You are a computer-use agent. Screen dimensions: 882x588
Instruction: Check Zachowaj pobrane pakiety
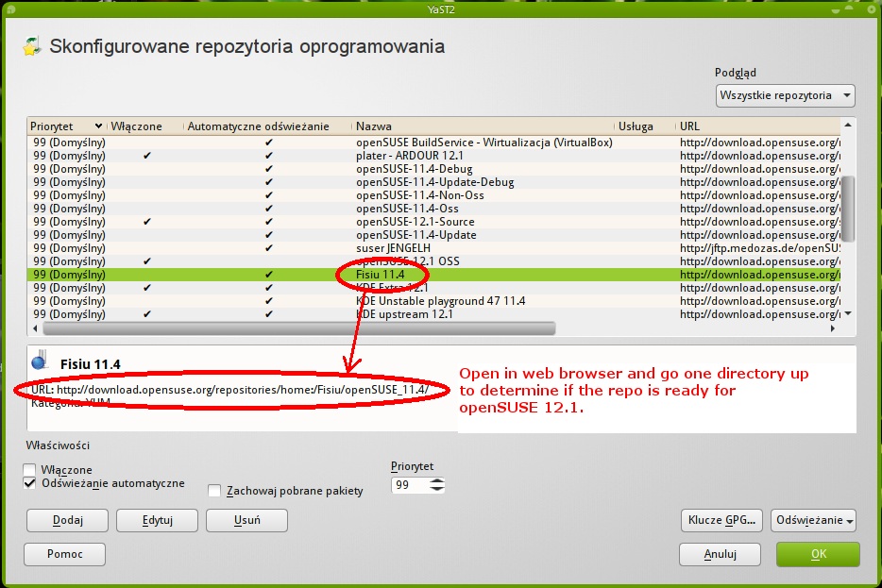214,491
